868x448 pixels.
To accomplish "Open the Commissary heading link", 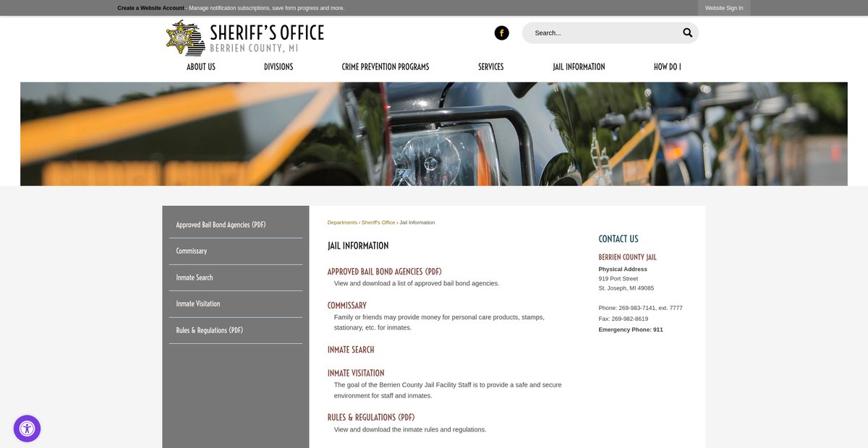I will pyautogui.click(x=347, y=306).
